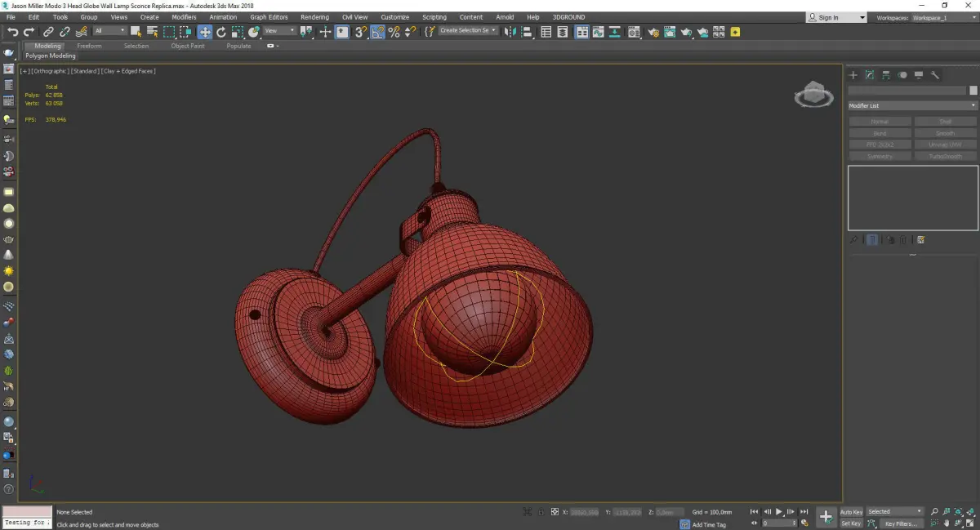Click the Set Key button

point(851,523)
